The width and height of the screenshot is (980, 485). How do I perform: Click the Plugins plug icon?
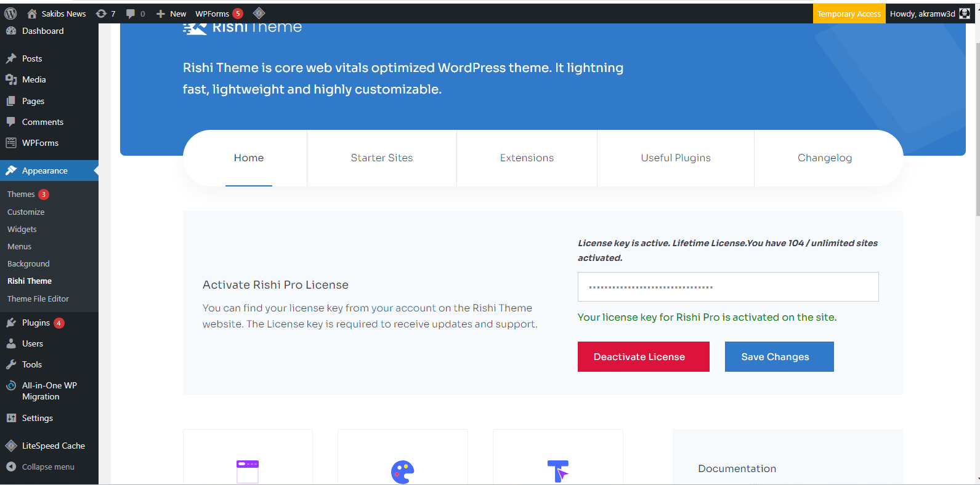[11, 323]
